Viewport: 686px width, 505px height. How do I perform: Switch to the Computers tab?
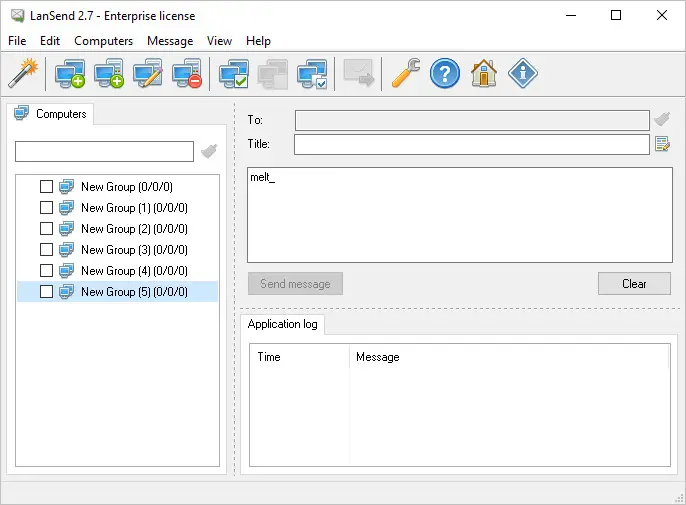tap(50, 114)
